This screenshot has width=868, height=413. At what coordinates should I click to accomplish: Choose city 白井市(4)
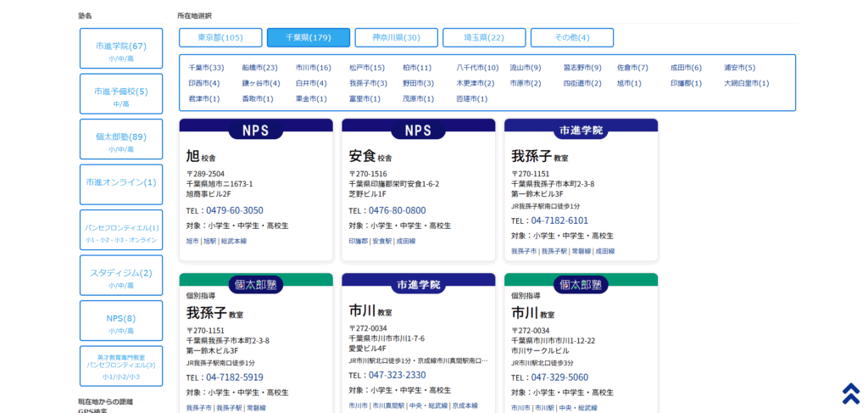312,84
